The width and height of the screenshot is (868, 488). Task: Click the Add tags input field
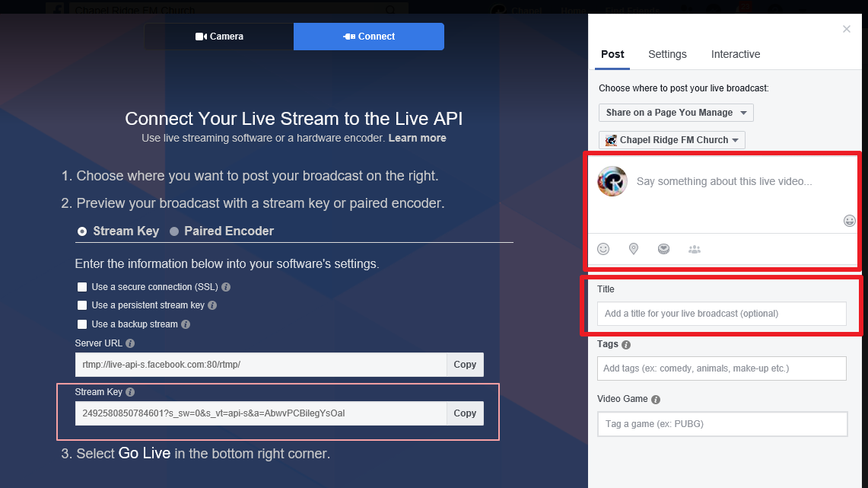point(721,368)
